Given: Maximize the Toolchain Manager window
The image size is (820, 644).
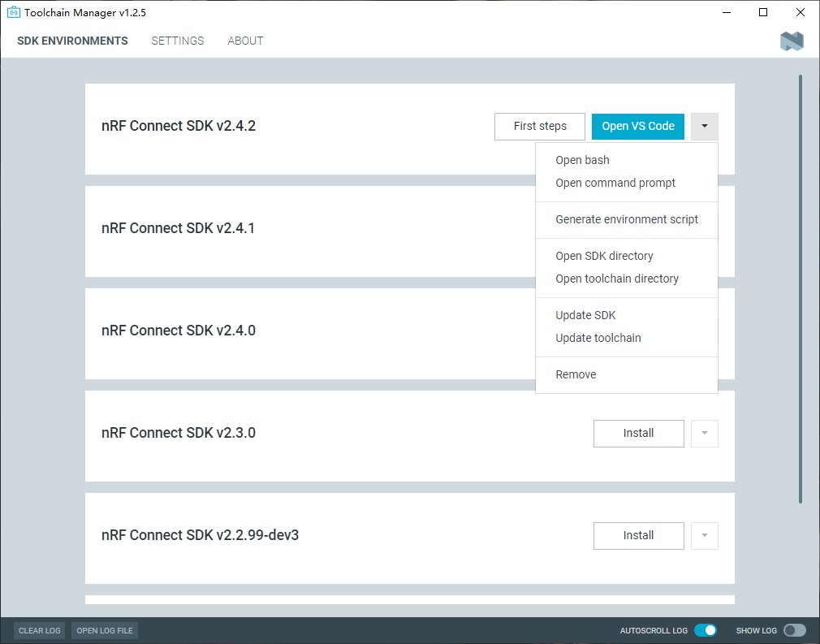Looking at the screenshot, I should [x=763, y=12].
